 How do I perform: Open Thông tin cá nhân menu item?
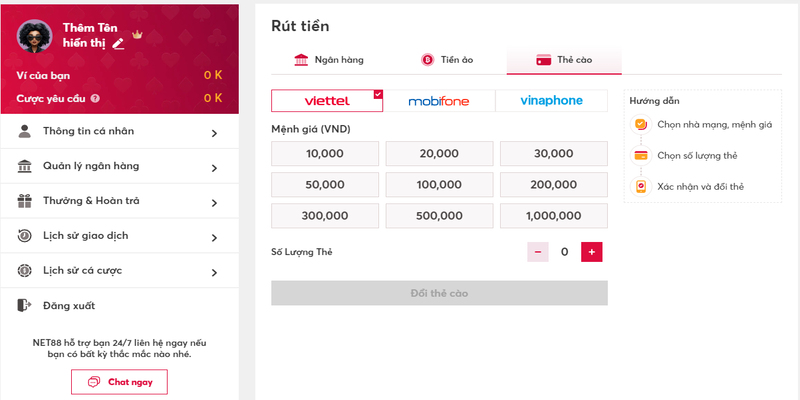[119, 131]
